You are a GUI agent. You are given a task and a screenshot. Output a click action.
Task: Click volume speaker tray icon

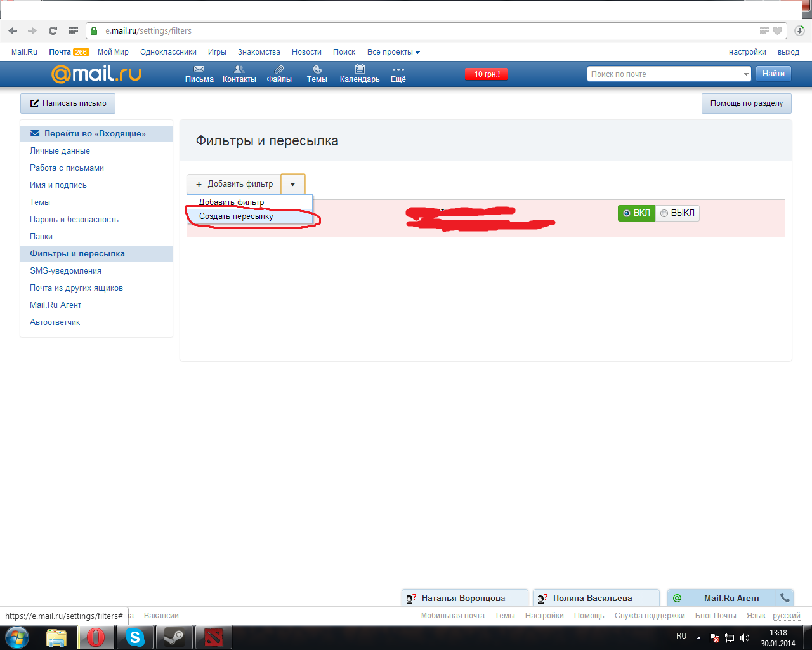pos(744,637)
